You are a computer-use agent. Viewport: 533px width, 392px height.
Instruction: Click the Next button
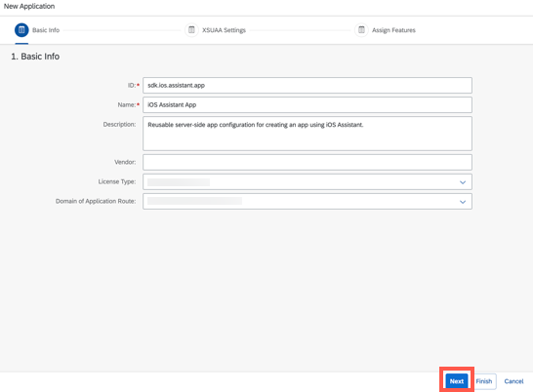[x=457, y=381]
